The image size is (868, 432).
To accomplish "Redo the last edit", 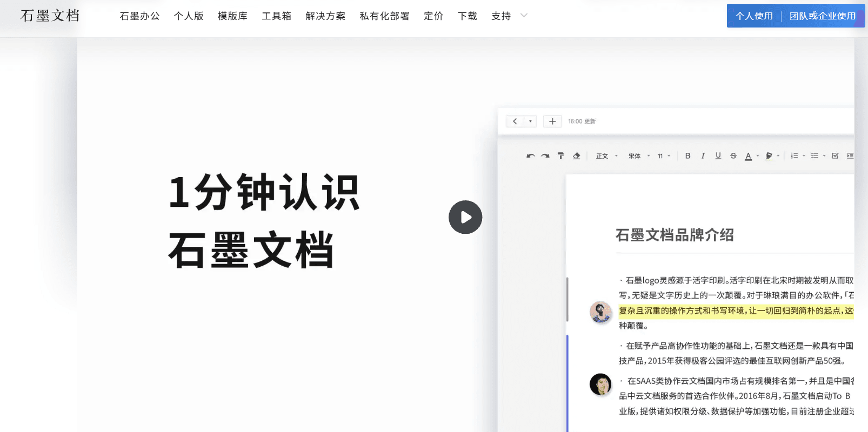I will tap(545, 156).
